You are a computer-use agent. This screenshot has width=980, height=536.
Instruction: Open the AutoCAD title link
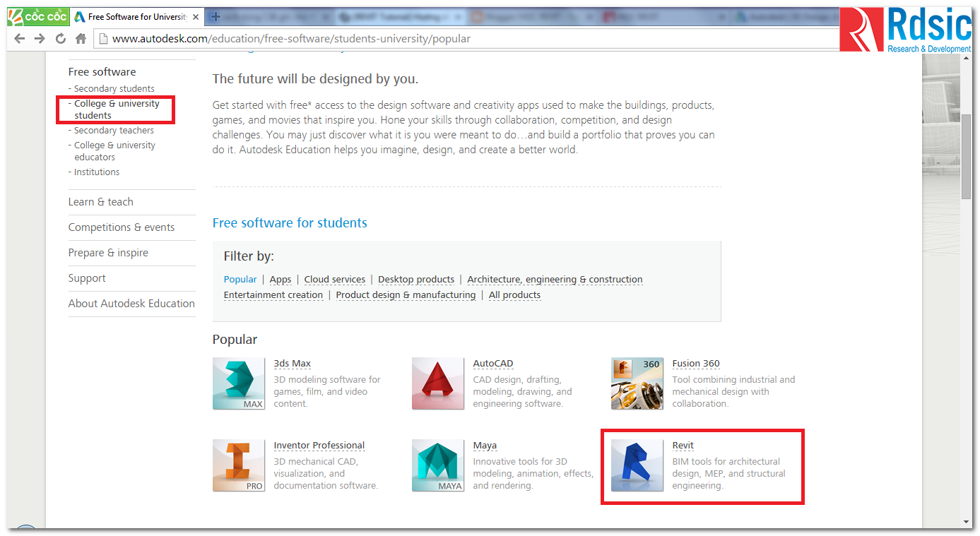(493, 364)
